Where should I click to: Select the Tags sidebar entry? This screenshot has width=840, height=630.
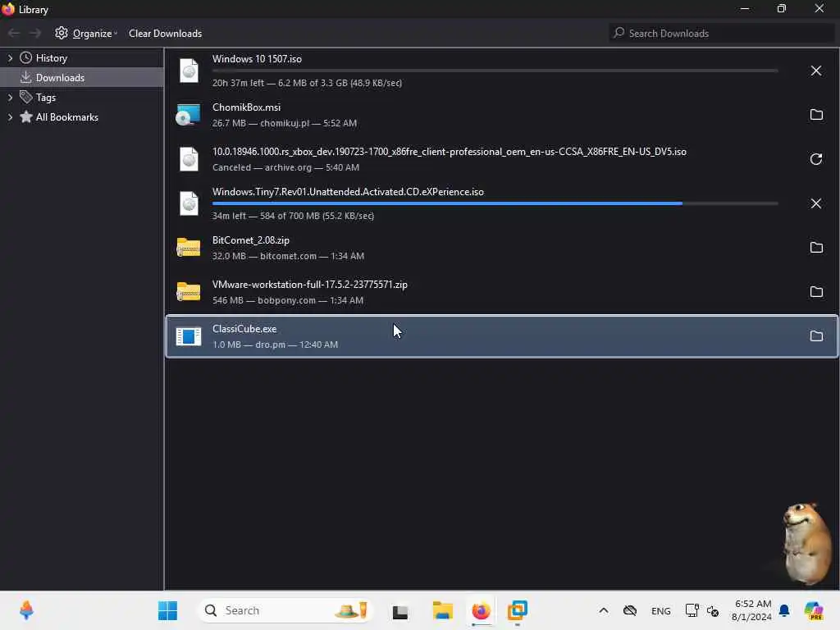point(82,97)
